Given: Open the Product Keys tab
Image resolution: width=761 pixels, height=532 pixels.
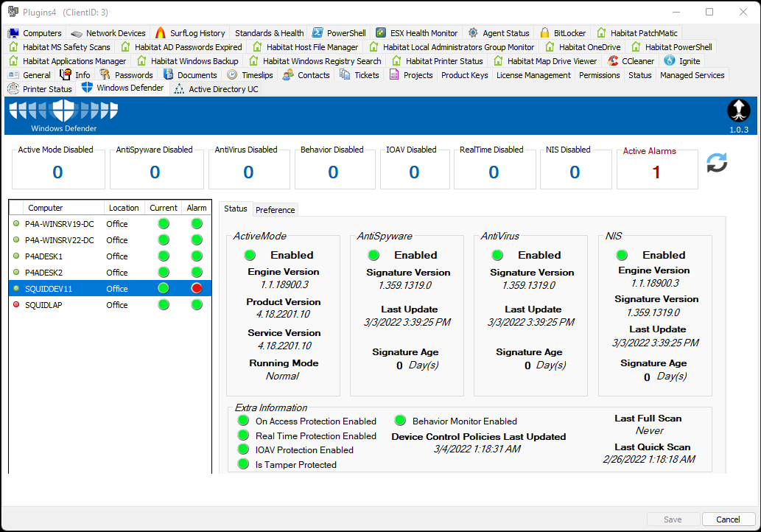Looking at the screenshot, I should click(x=464, y=75).
